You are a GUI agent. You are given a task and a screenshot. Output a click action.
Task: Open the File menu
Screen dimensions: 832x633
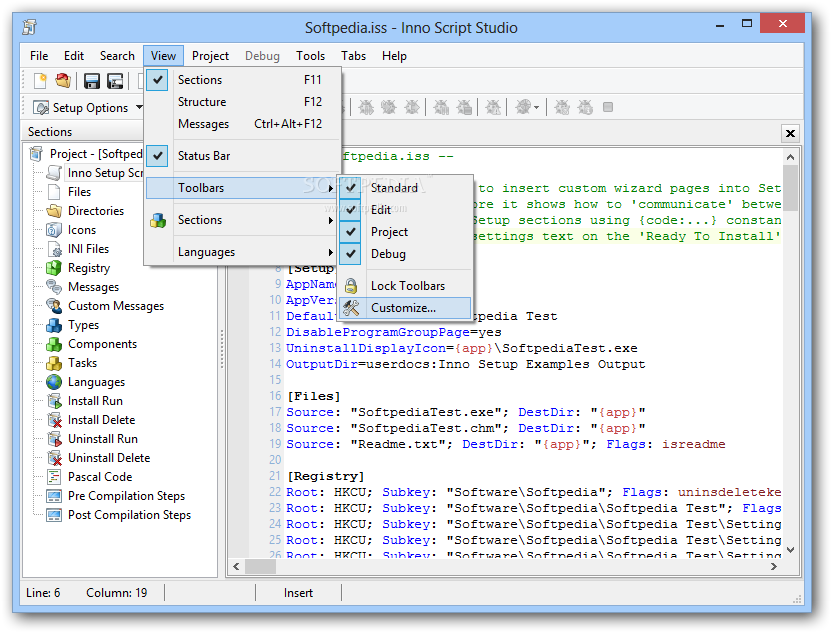(x=39, y=56)
